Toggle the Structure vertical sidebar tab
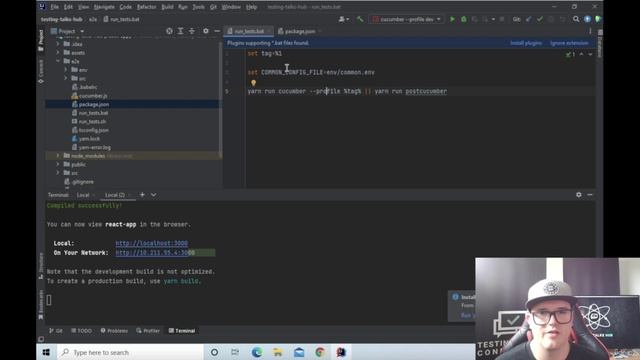This screenshot has height=360, width=640. coord(41,266)
